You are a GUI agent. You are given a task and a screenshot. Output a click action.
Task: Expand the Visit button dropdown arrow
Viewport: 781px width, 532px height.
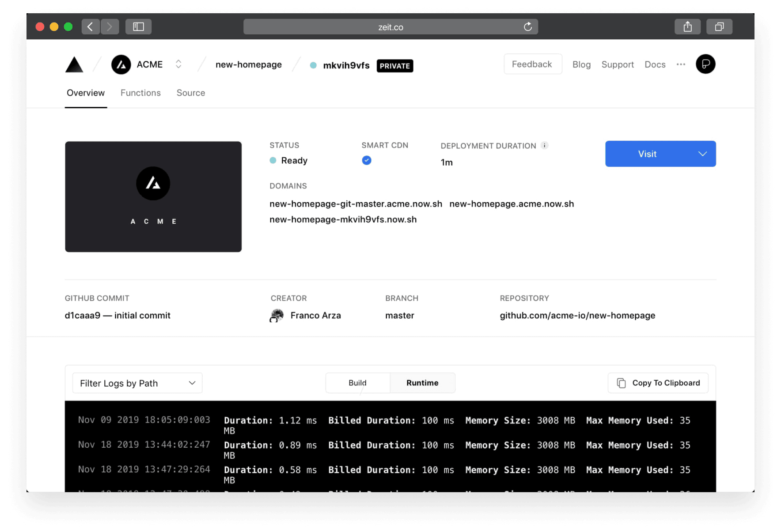(702, 154)
